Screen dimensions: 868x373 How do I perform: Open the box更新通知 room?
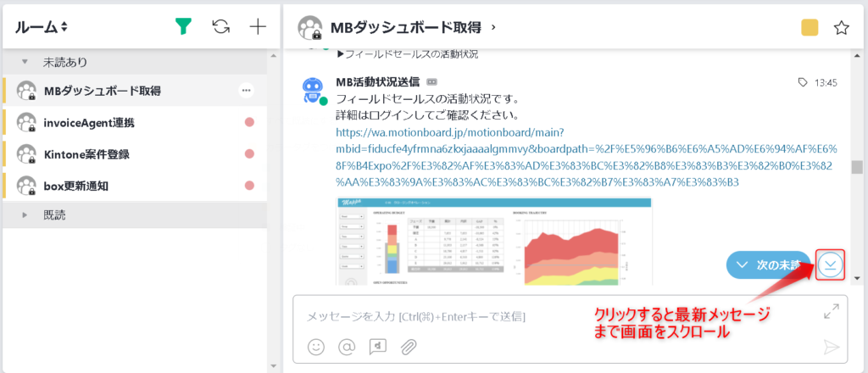click(135, 186)
